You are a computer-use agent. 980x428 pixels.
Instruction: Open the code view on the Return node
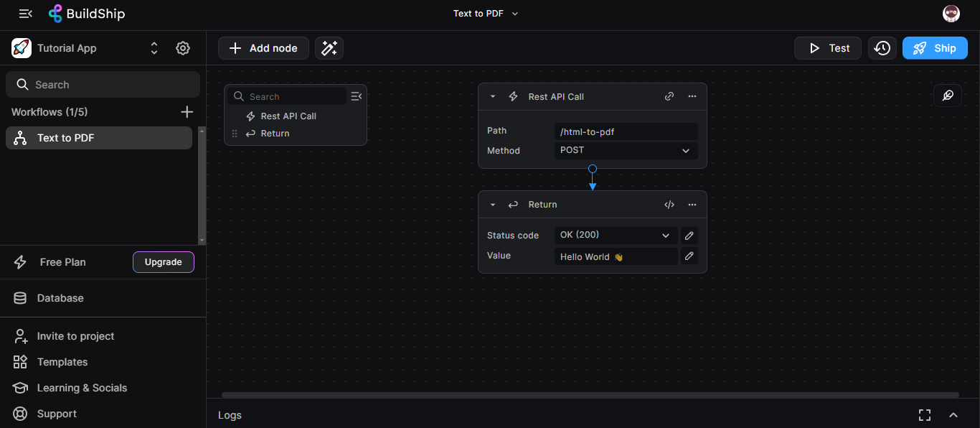(669, 205)
